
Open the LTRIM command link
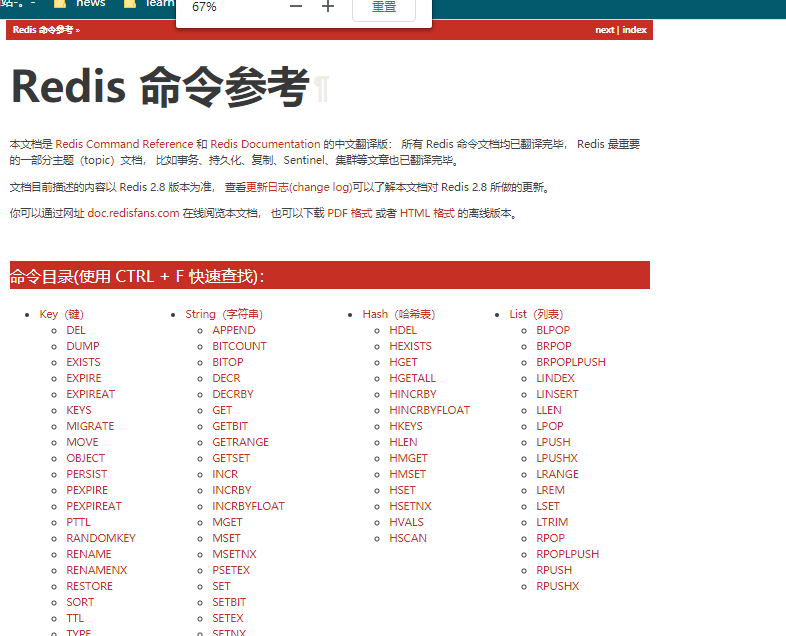point(552,523)
